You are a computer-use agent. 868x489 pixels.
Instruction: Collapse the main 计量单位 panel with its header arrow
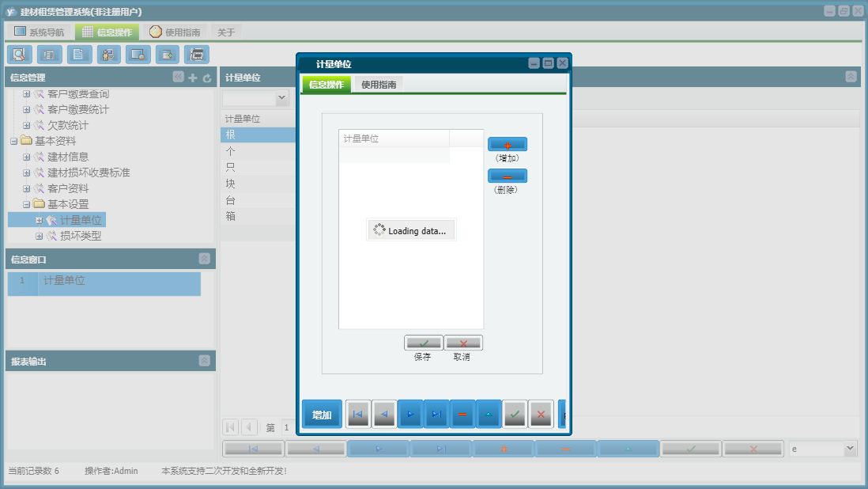coord(851,77)
